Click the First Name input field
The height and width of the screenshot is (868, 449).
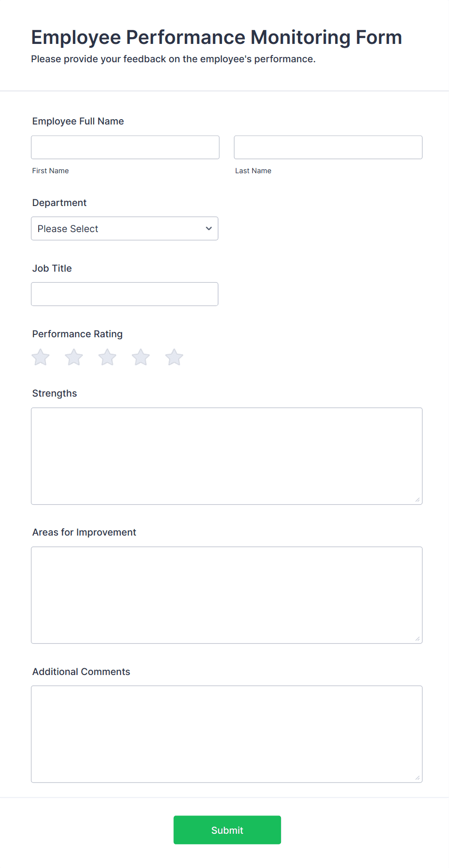coord(125,147)
